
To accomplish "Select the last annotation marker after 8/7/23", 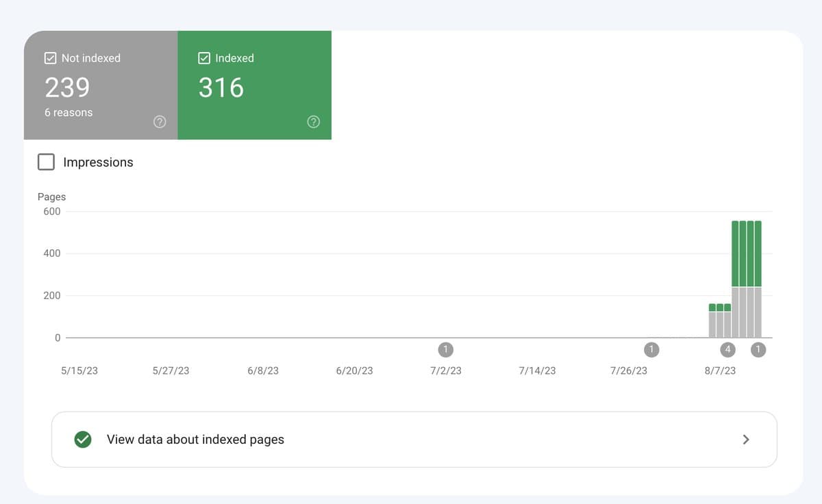I will 758,350.
